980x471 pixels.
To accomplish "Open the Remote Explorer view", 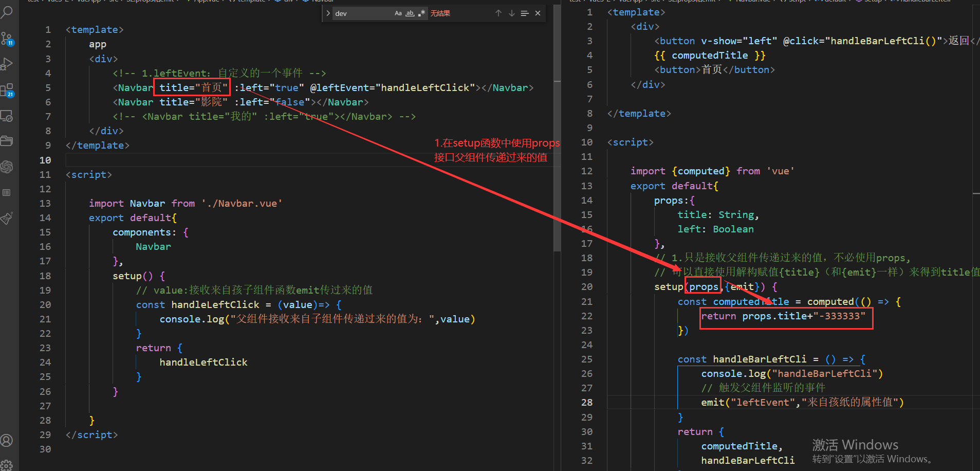I will tap(7, 116).
